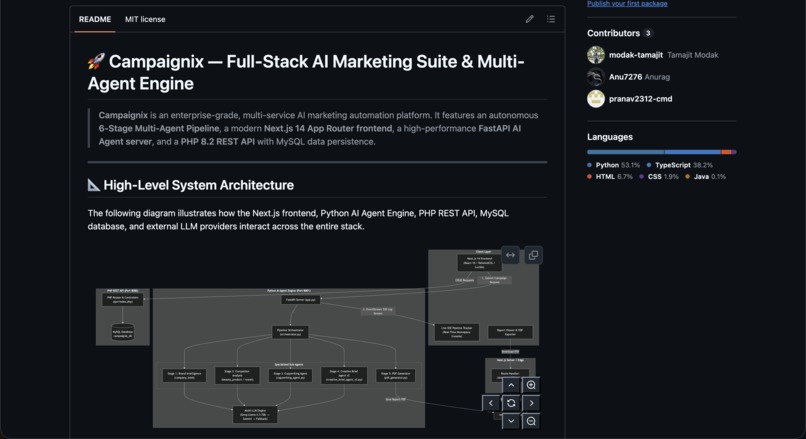Click Python language entry

[x=613, y=166]
